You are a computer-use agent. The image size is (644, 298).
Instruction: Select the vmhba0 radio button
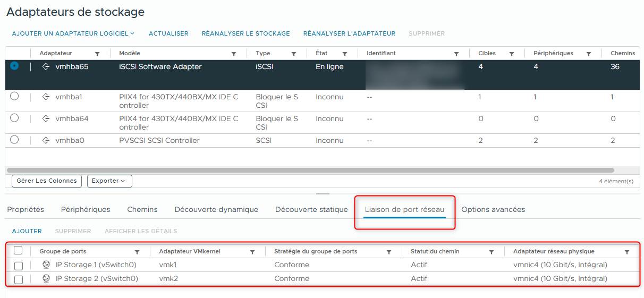point(14,140)
